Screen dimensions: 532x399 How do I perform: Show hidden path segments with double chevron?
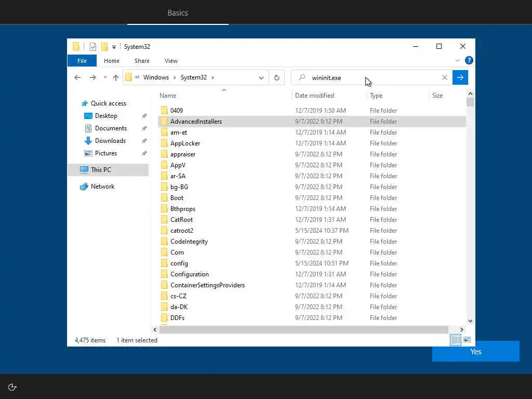coord(137,77)
